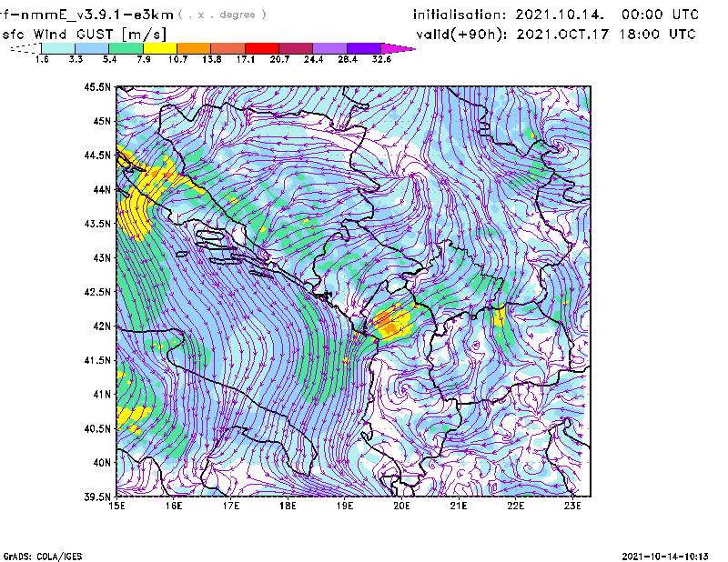Screen dimensions: 728x562
Task: Click latitude label 43N
Action: (x=102, y=257)
